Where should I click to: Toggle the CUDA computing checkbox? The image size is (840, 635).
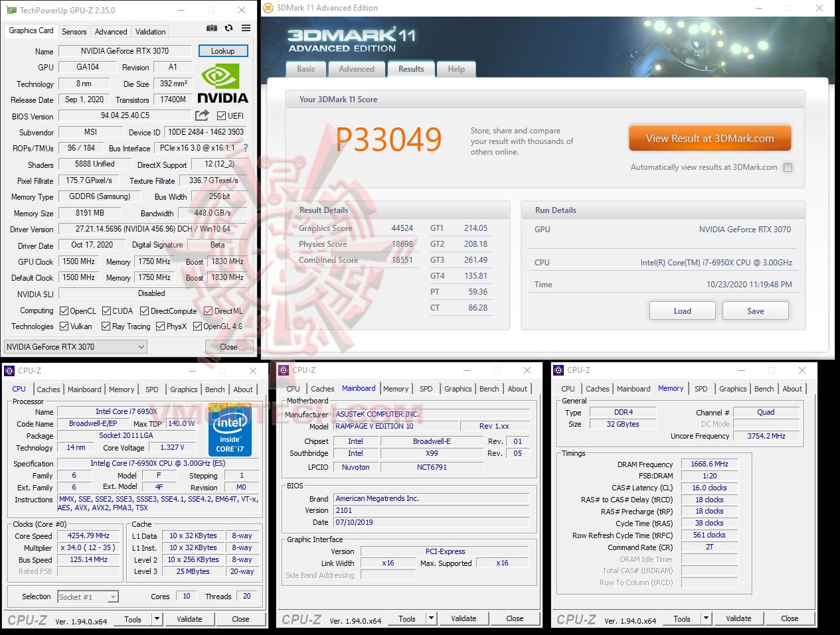click(x=106, y=310)
